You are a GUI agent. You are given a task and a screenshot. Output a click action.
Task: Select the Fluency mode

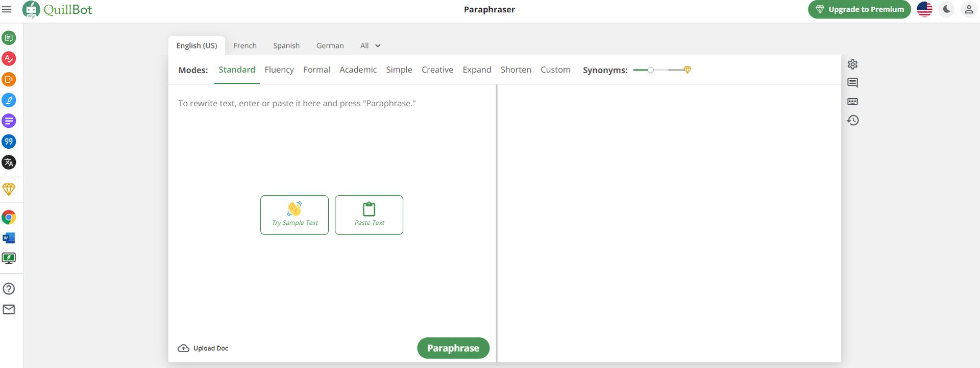pos(279,70)
